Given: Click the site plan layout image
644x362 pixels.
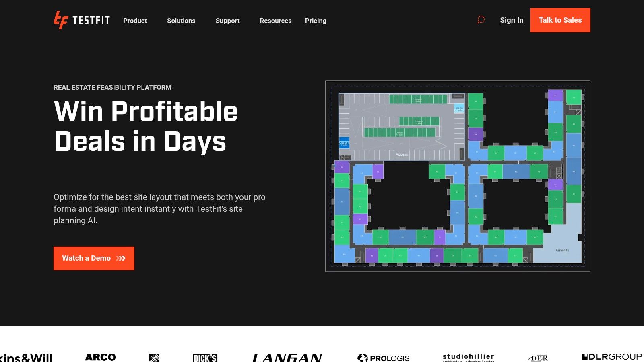Looking at the screenshot, I should tap(458, 176).
